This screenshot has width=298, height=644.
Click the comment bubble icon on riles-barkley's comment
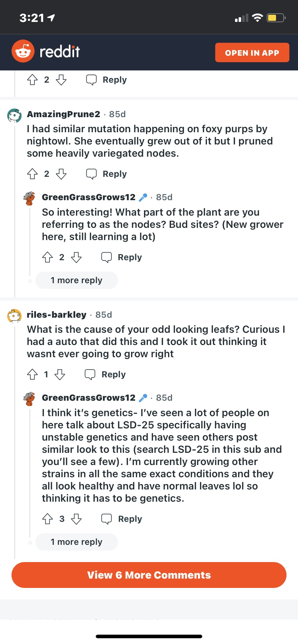(90, 374)
